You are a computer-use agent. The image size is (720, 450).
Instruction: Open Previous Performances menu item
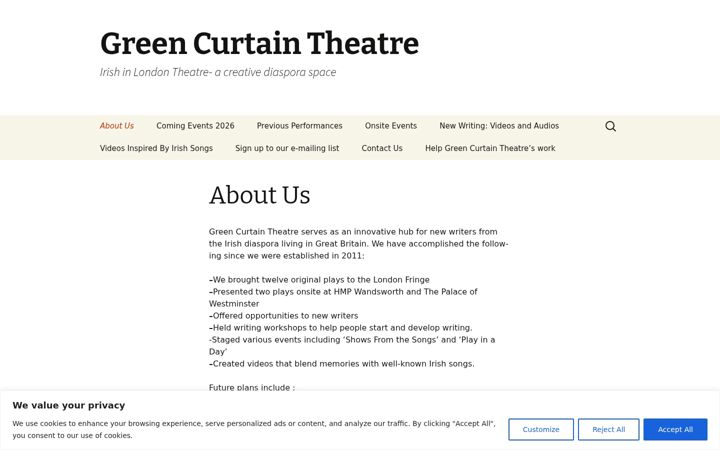tap(299, 126)
